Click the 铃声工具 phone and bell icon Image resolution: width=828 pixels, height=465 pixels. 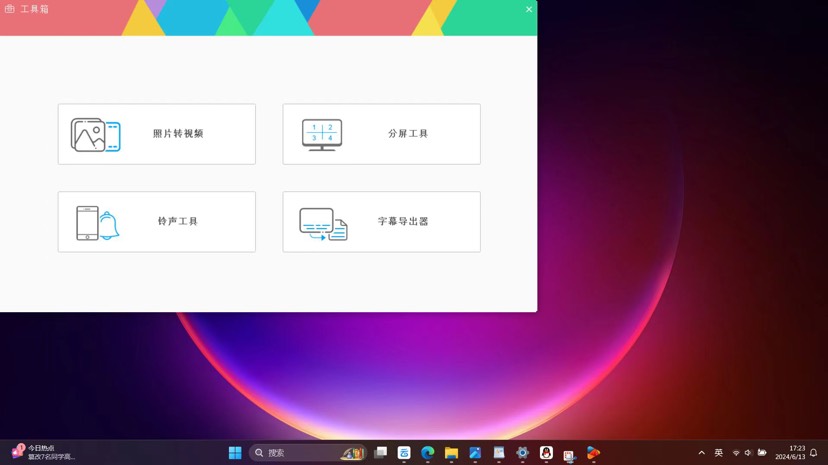(97, 222)
